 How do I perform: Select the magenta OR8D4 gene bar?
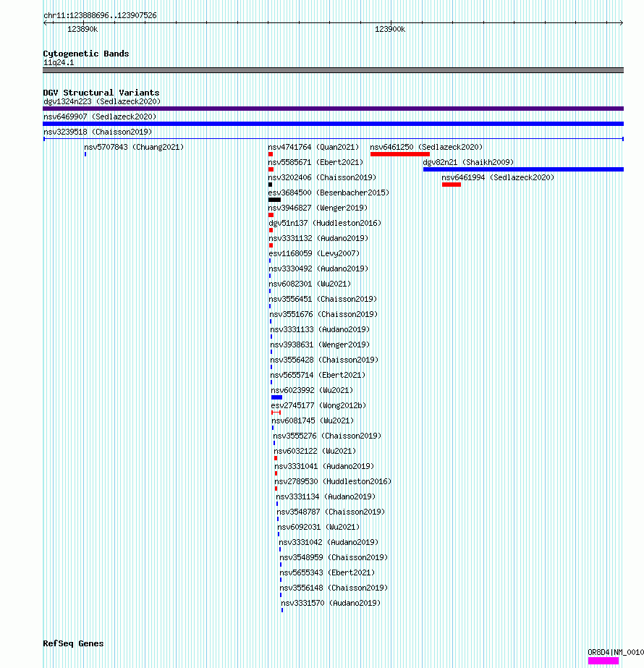point(603,661)
